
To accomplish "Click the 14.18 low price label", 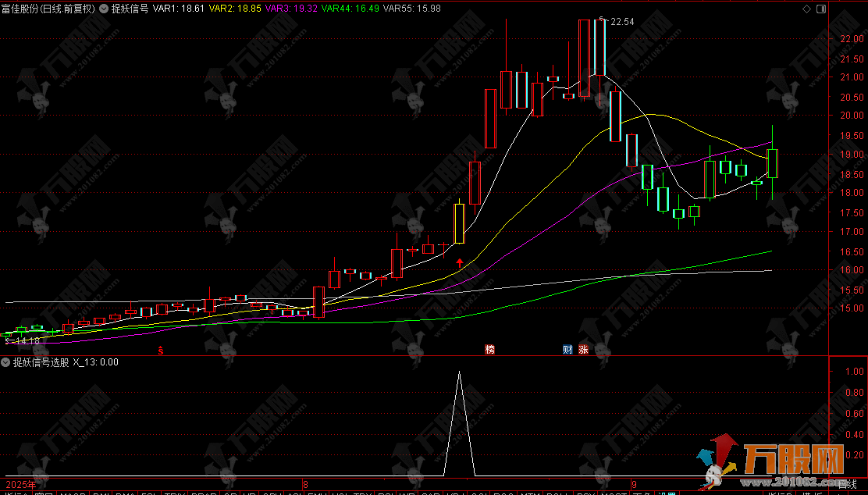I will tap(27, 341).
